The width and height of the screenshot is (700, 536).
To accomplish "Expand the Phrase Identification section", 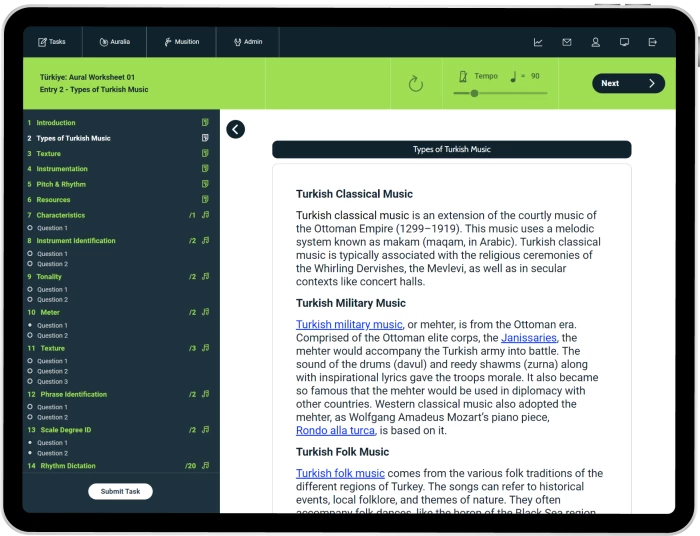I will click(x=71, y=395).
